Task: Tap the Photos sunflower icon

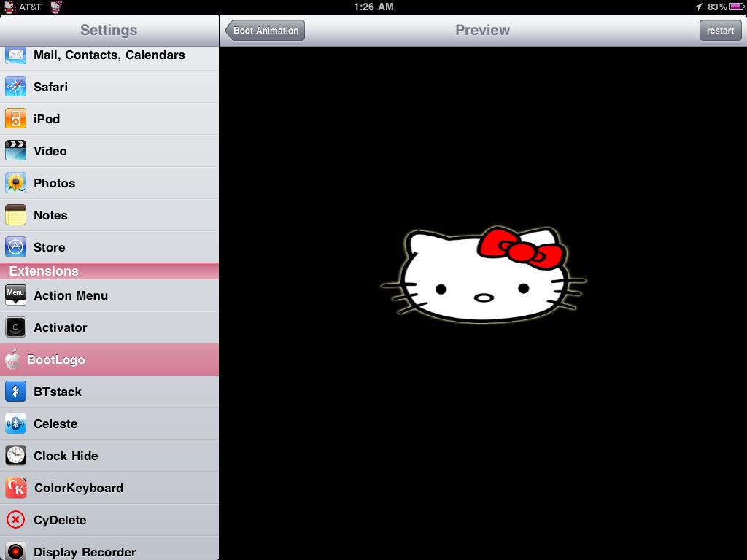Action: 16,183
